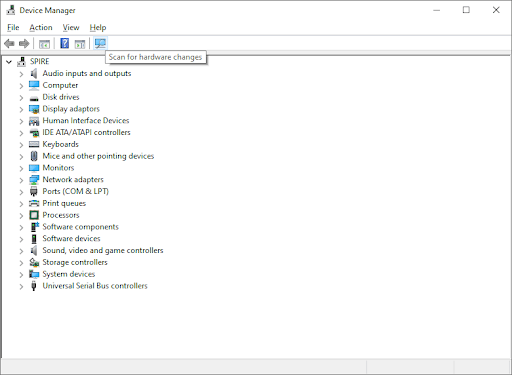The image size is (512, 375).
Task: Click the Scan for hardware changes icon
Action: tap(100, 43)
